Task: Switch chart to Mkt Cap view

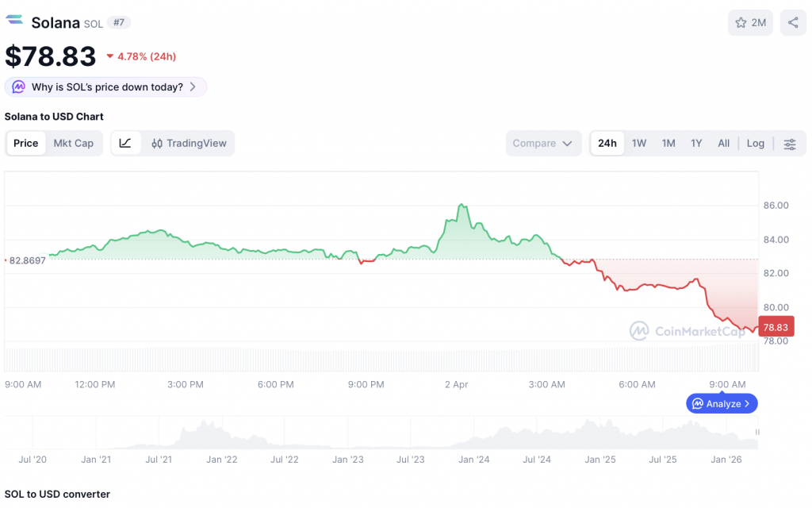Action: pos(73,143)
